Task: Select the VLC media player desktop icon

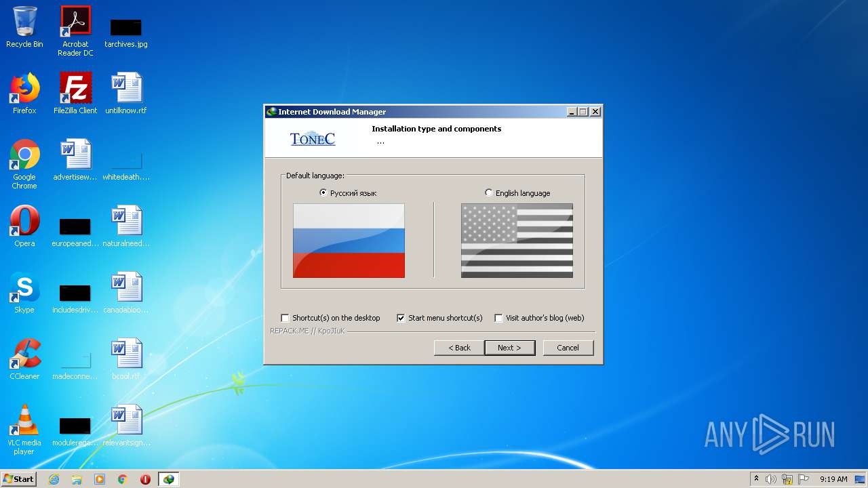Action: pyautogui.click(x=24, y=430)
